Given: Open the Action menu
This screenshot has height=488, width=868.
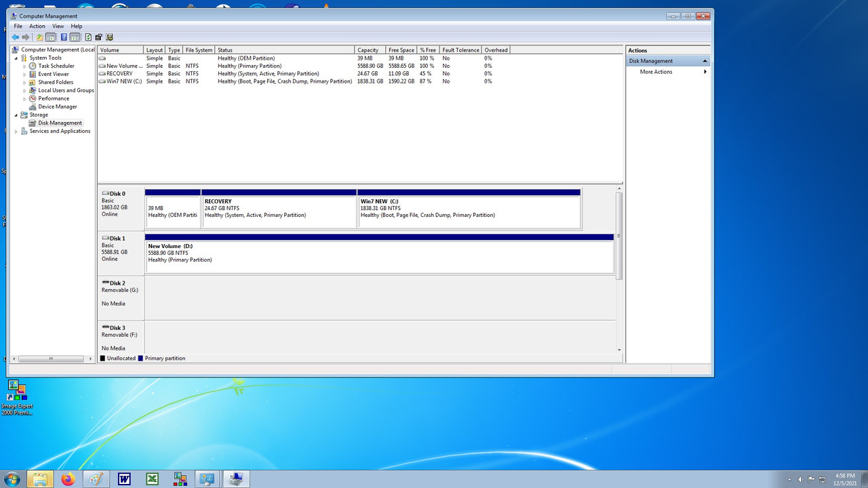Looking at the screenshot, I should [37, 26].
